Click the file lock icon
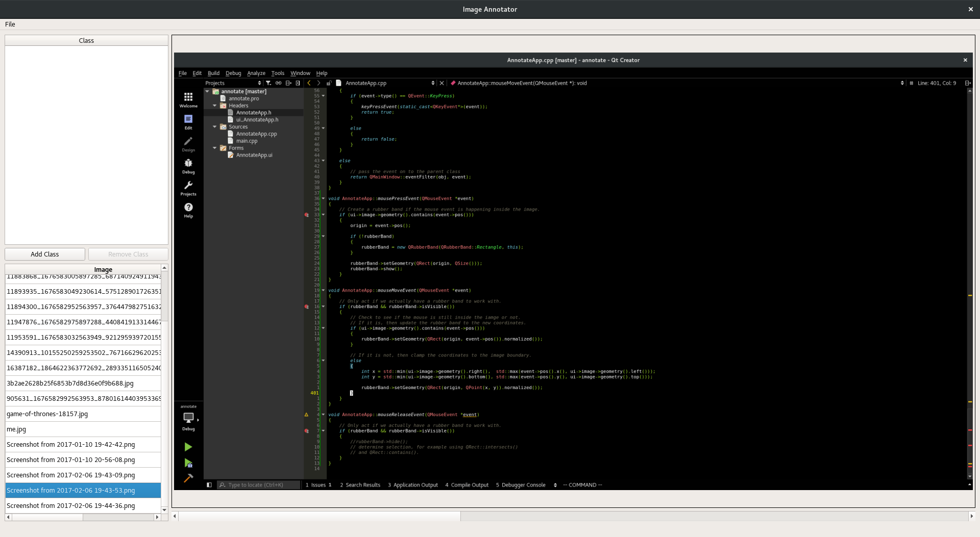The image size is (980, 537). [329, 83]
